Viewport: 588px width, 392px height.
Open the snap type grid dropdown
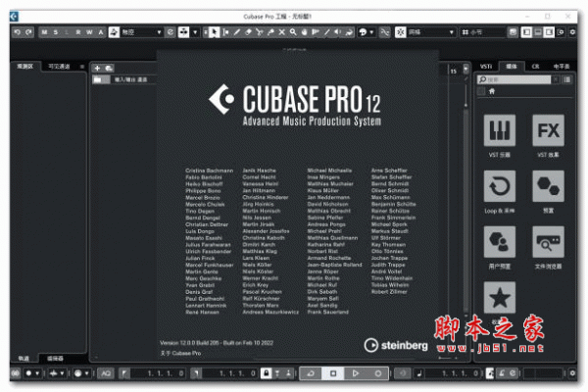click(x=431, y=32)
